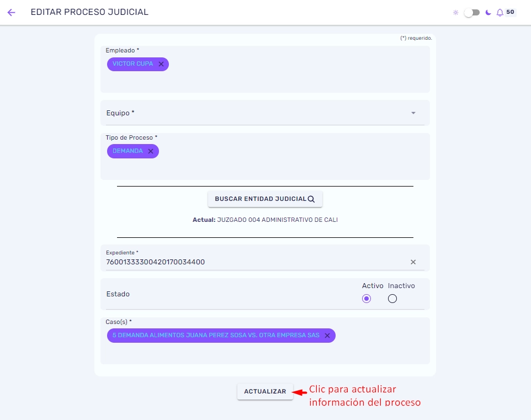
Task: Select the Inactivo radio button
Action: (392, 299)
